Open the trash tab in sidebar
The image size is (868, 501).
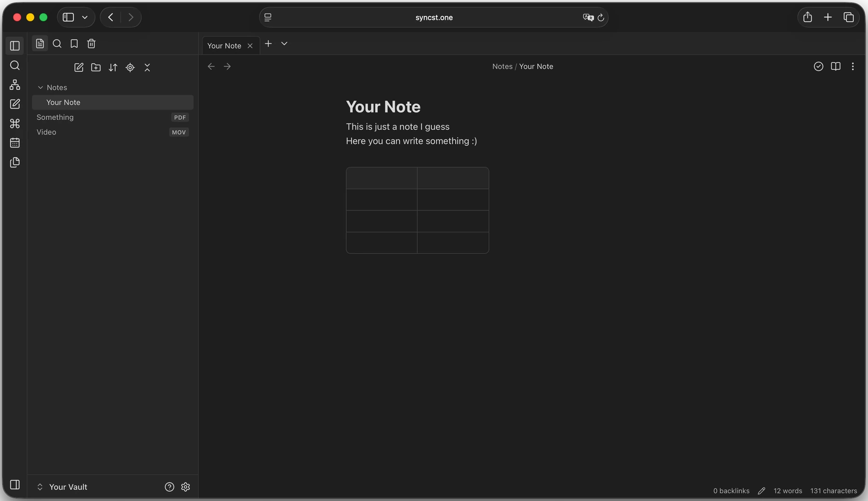coord(91,44)
